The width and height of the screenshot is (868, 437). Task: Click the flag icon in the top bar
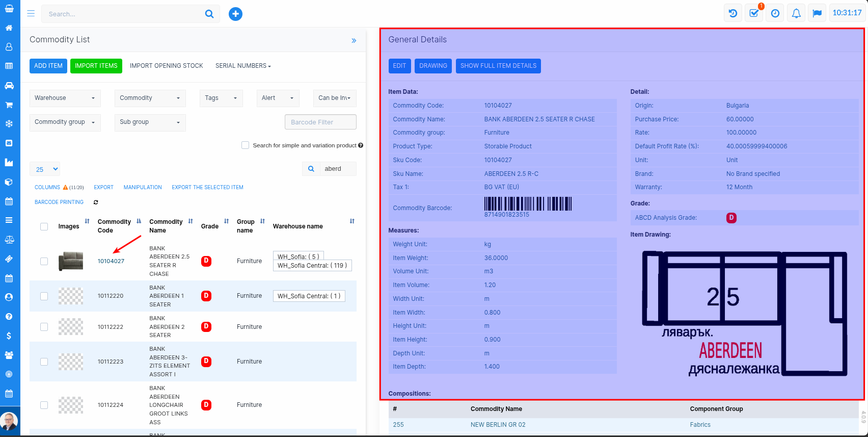tap(817, 13)
